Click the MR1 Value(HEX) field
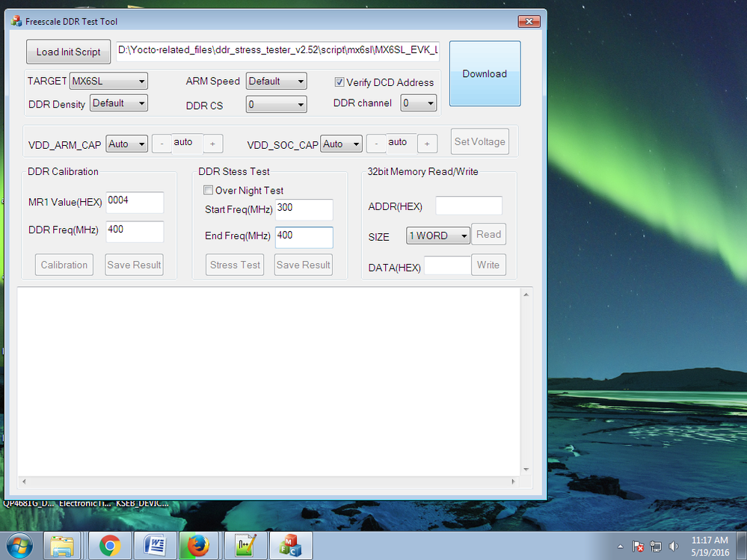 point(135,202)
